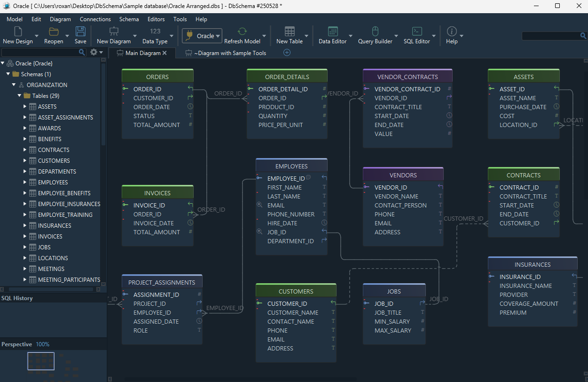Screen dimensions: 588x382
Task: Expand the DEPARTMENTS table node
Action: click(x=25, y=172)
